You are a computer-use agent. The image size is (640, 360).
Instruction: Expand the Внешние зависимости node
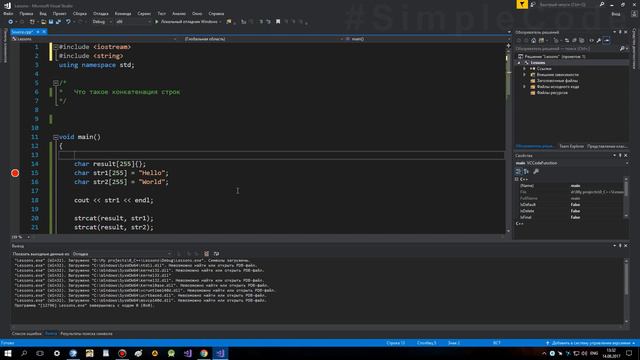(524, 75)
